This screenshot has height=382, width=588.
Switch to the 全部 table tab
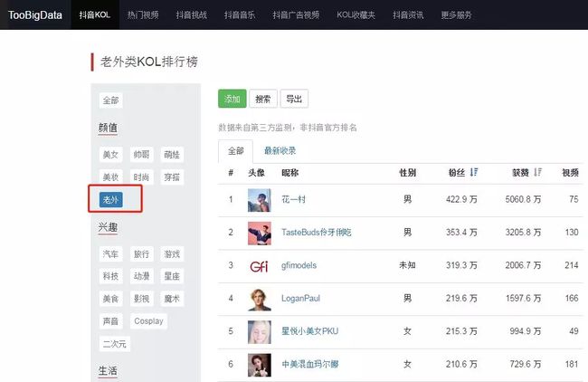[x=235, y=151]
